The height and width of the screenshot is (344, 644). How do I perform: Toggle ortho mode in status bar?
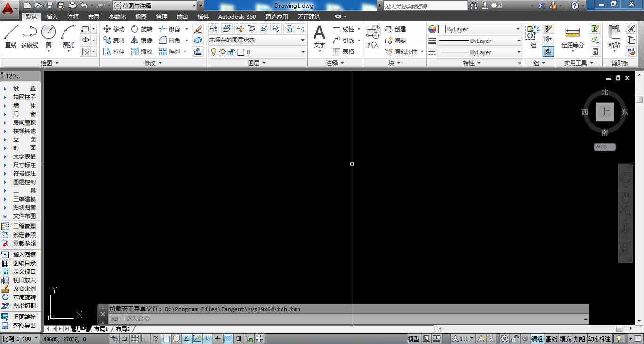[145, 338]
